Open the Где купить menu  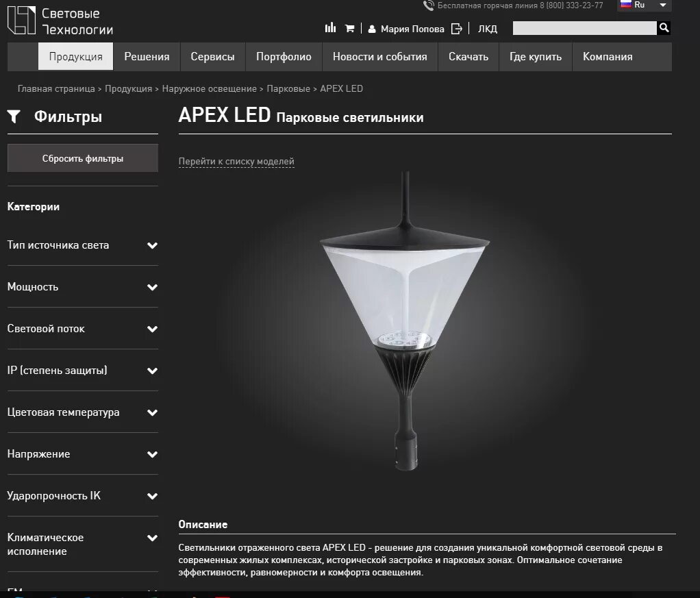(x=536, y=57)
